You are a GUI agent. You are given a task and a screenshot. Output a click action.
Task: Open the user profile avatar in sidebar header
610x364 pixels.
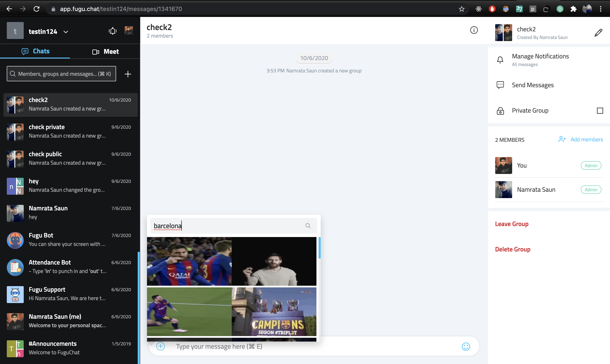coord(129,31)
